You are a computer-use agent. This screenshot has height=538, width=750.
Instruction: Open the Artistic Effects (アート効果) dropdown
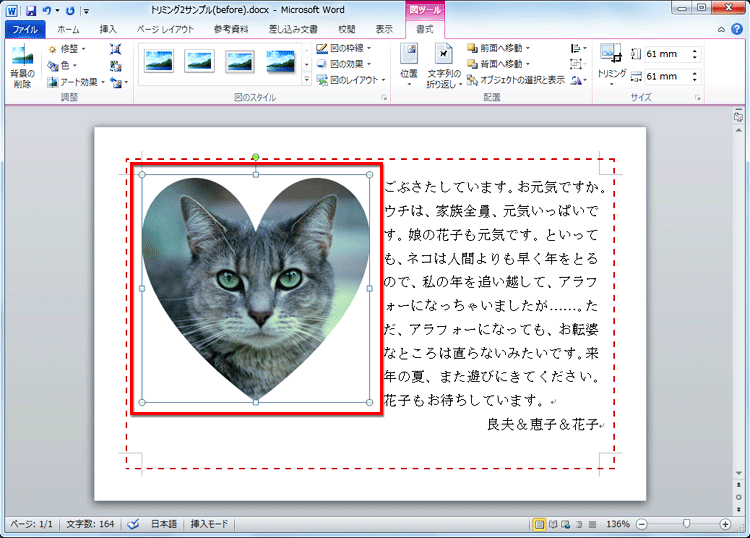click(76, 82)
